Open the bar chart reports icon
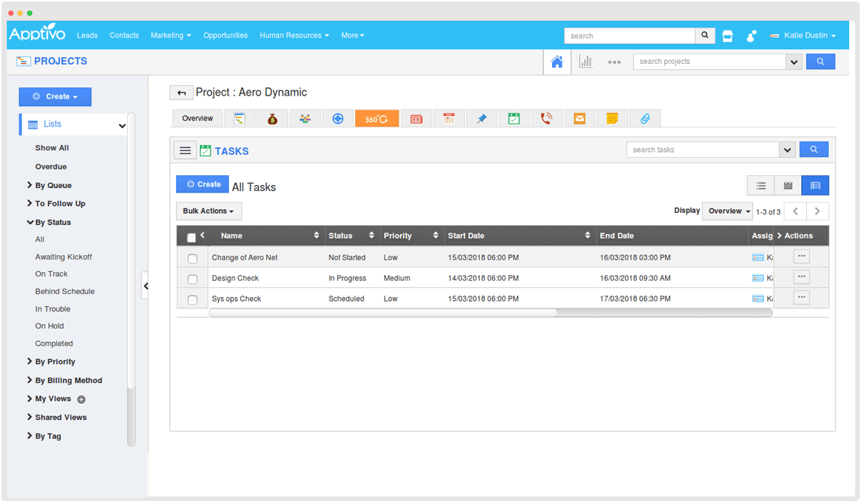 click(585, 62)
